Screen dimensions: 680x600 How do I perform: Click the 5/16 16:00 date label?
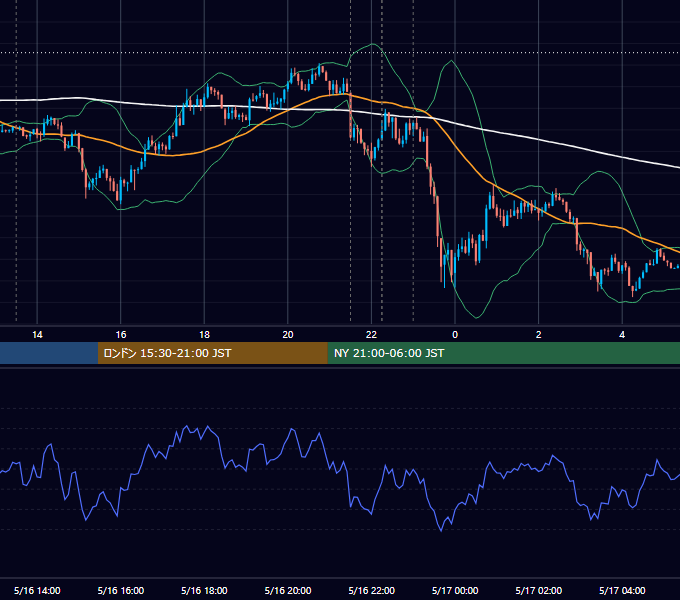pyautogui.click(x=121, y=590)
